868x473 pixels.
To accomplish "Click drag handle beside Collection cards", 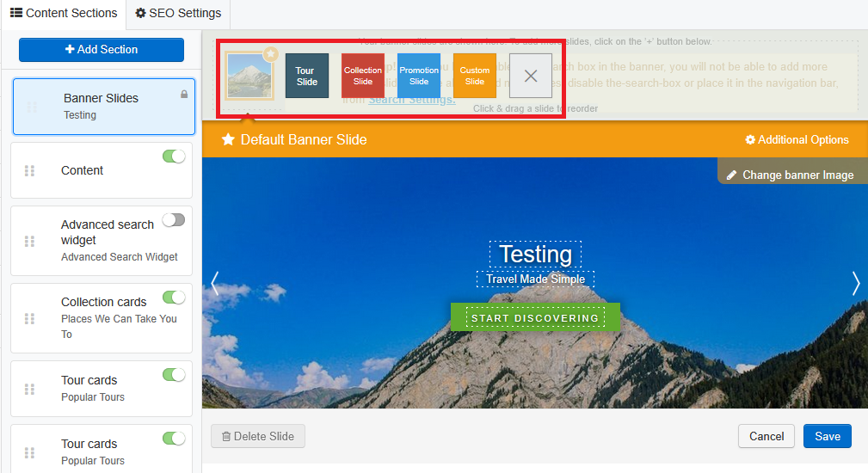I will (x=30, y=318).
